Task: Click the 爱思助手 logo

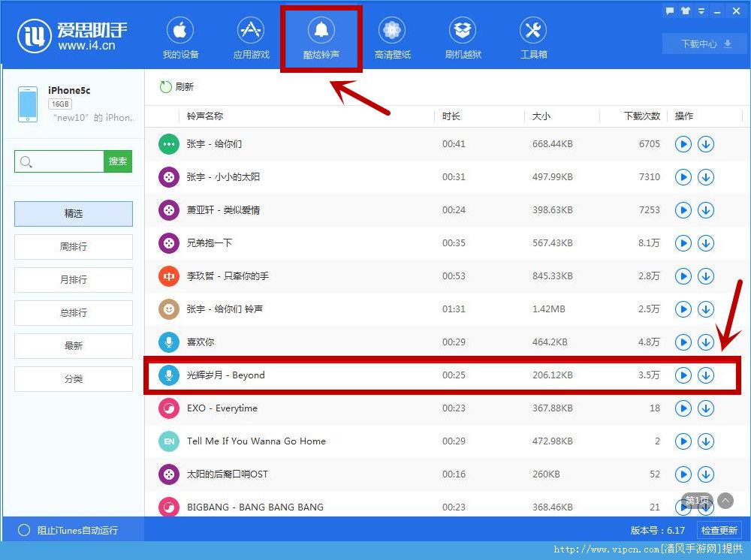Action: point(72,36)
